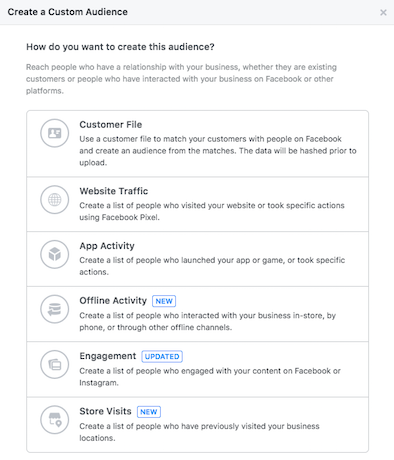Select the Customer File heading

(x=111, y=125)
